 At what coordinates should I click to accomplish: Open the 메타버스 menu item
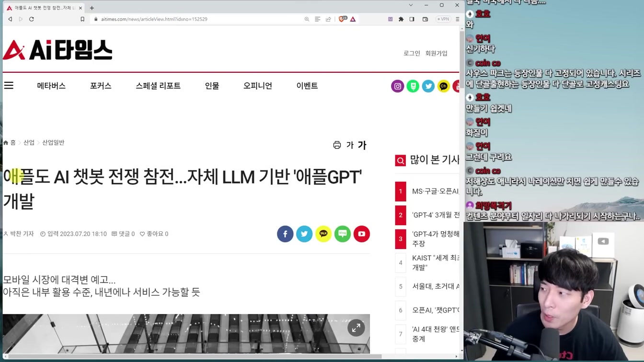[x=51, y=86]
